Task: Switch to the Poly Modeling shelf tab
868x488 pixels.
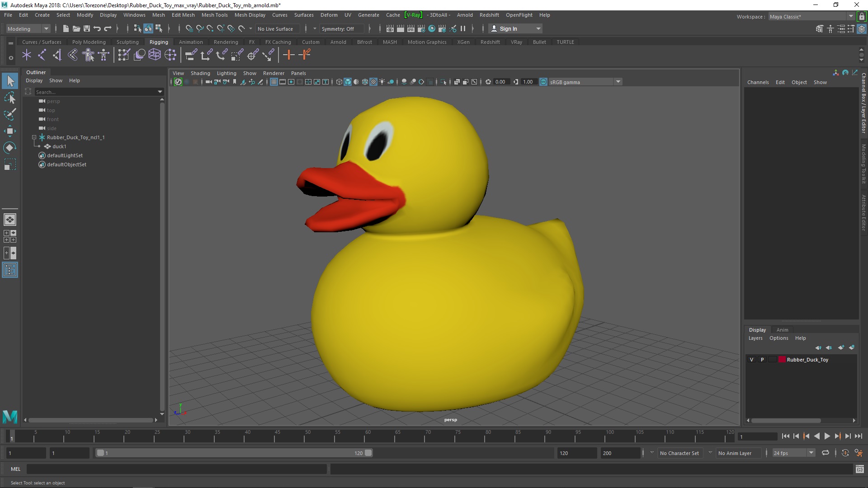Action: point(89,42)
